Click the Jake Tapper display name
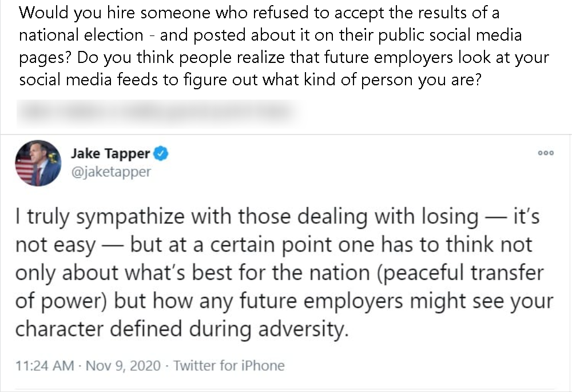This screenshot has width=572, height=392. click(x=110, y=153)
